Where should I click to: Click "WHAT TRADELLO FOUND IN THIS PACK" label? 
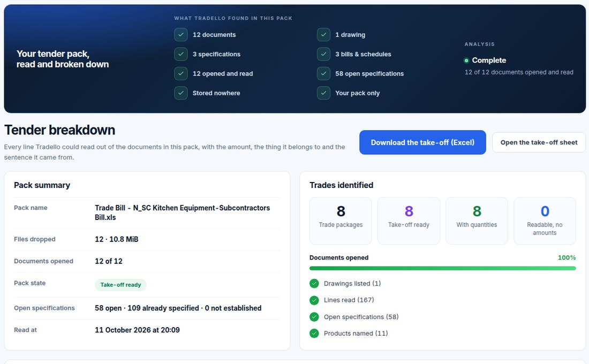click(233, 18)
